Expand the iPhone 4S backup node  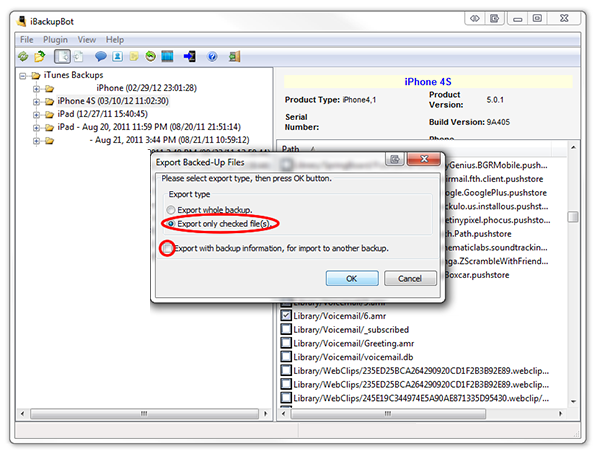(x=36, y=101)
